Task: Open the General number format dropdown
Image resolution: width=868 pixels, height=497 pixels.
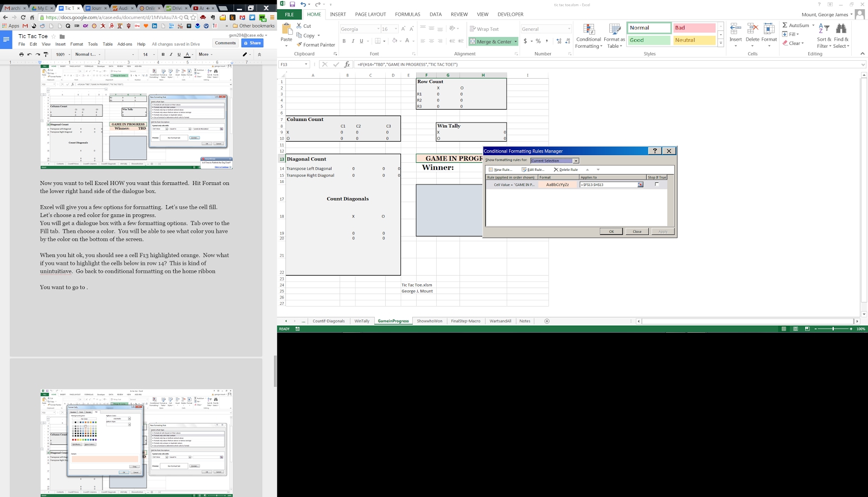Action: (569, 29)
